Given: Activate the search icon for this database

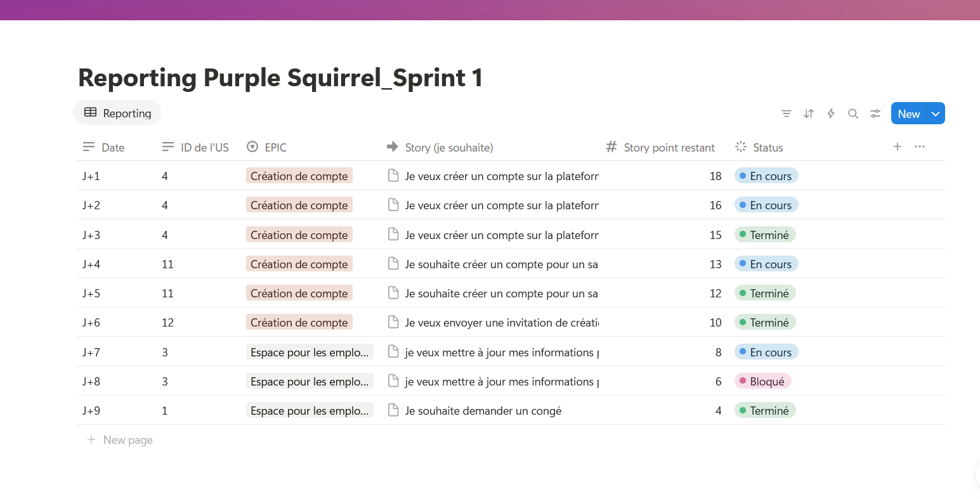Looking at the screenshot, I should (853, 113).
